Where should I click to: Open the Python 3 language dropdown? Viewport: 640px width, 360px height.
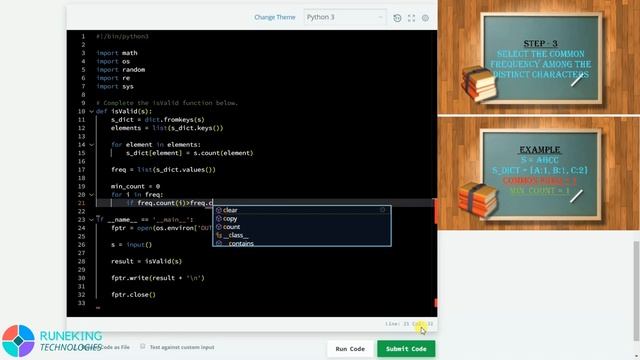click(x=345, y=17)
